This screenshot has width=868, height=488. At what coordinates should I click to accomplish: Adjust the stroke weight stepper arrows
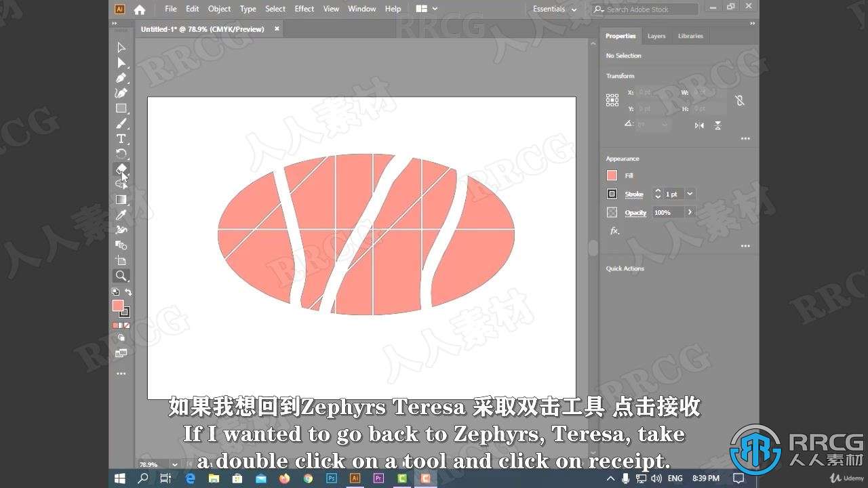tap(657, 194)
